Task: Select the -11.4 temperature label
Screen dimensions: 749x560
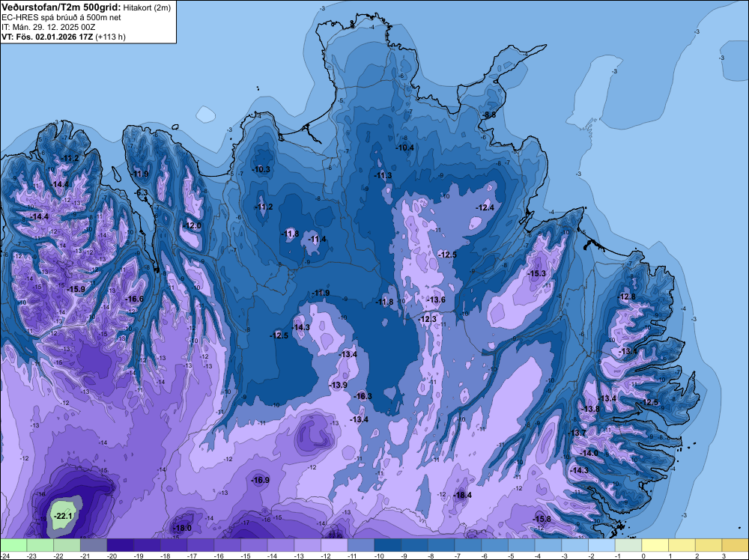Action: [x=318, y=239]
